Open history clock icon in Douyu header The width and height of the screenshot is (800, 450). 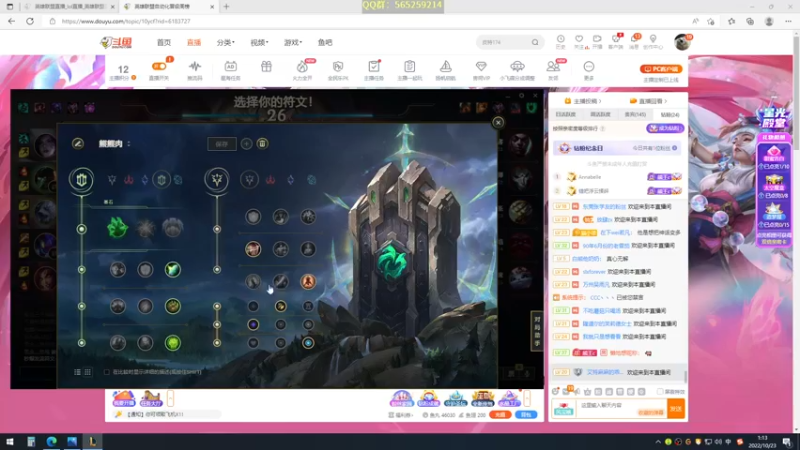point(560,39)
